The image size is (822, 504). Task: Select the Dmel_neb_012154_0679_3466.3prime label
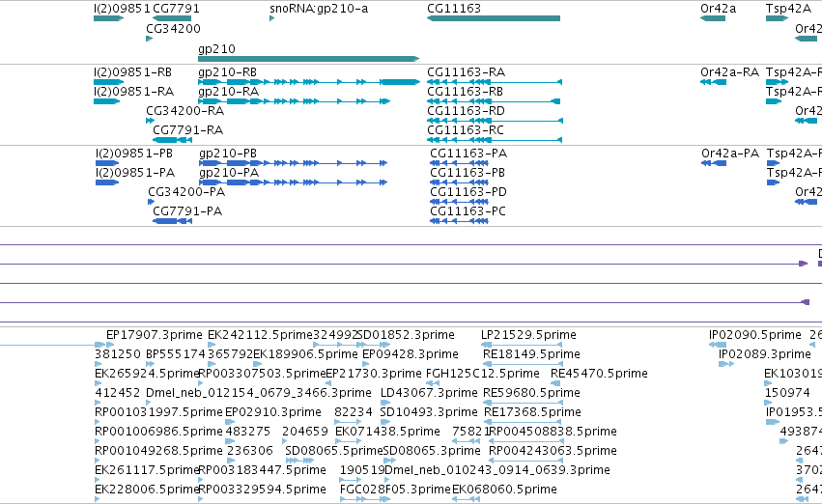[259, 393]
